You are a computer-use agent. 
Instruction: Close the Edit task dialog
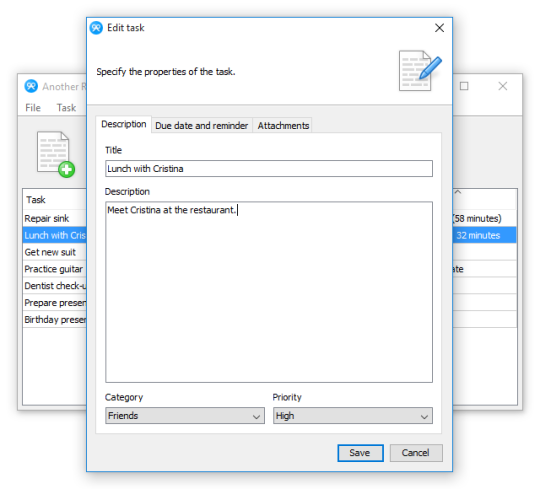coord(439,28)
